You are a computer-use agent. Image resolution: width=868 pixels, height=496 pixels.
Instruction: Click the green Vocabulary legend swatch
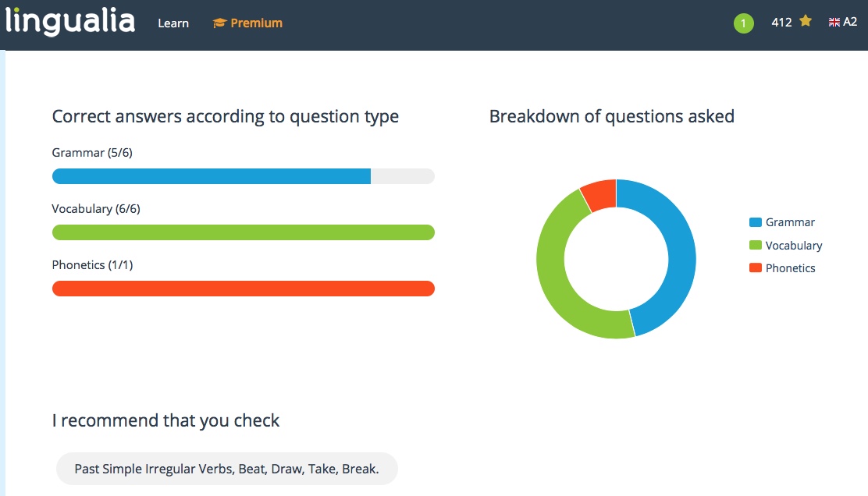[x=755, y=246]
